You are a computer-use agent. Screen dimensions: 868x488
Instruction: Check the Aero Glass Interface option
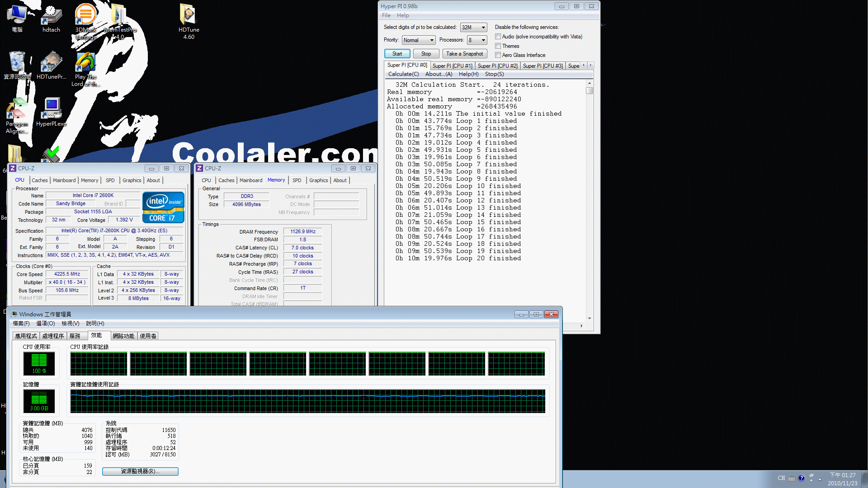click(498, 55)
